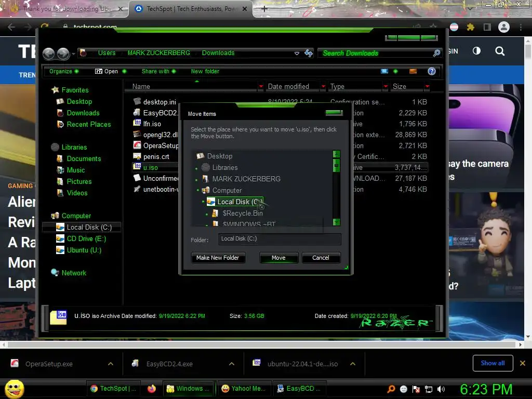Screen dimensions: 532x399
Task: Expand OperaSetup.exe download options chevron
Action: tap(111, 364)
